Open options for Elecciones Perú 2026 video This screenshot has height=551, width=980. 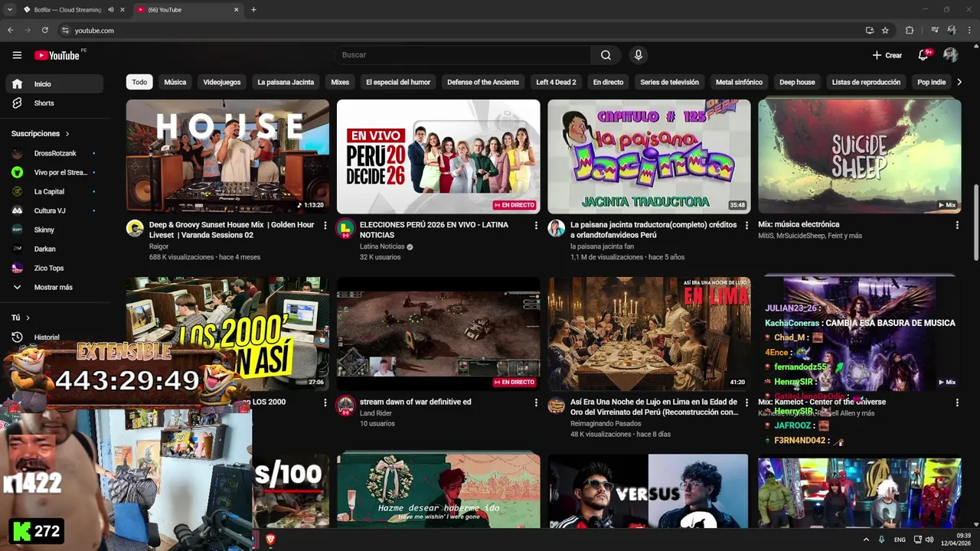point(535,226)
